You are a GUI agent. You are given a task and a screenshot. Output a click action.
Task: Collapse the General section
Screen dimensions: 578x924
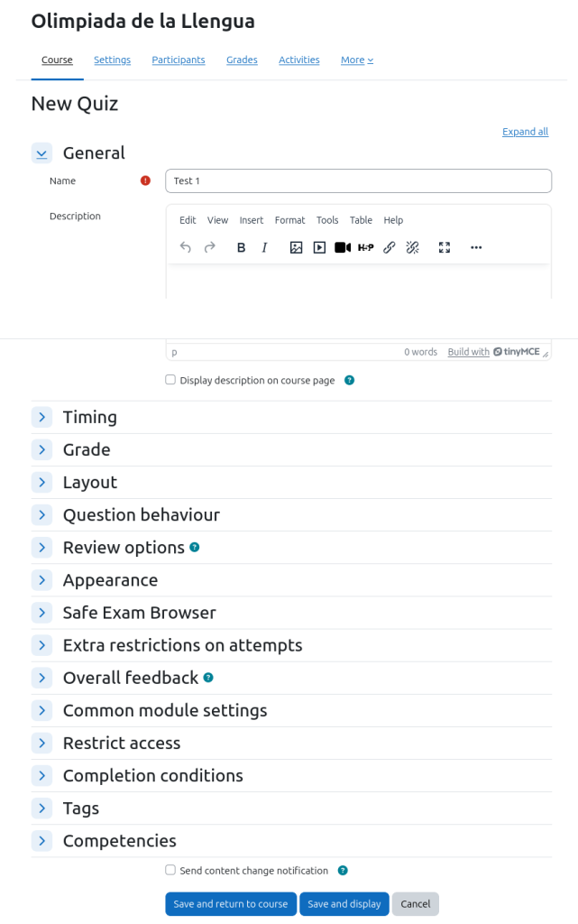pos(41,153)
